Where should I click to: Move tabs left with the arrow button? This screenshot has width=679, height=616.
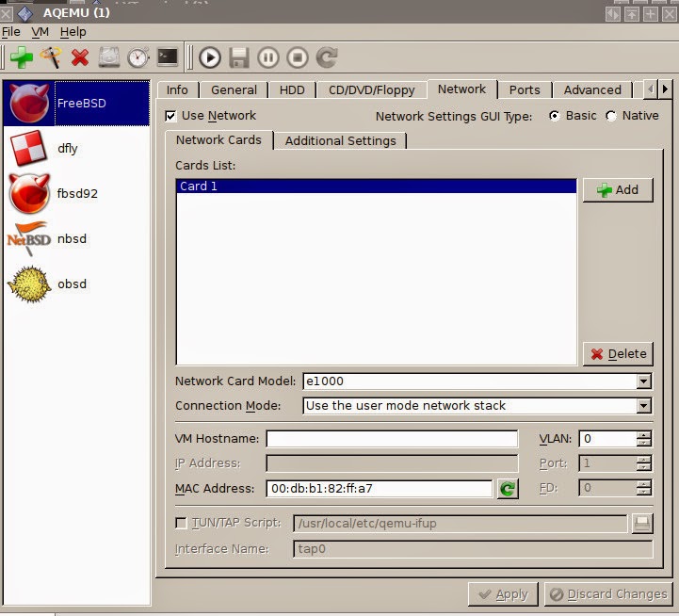coord(650,89)
